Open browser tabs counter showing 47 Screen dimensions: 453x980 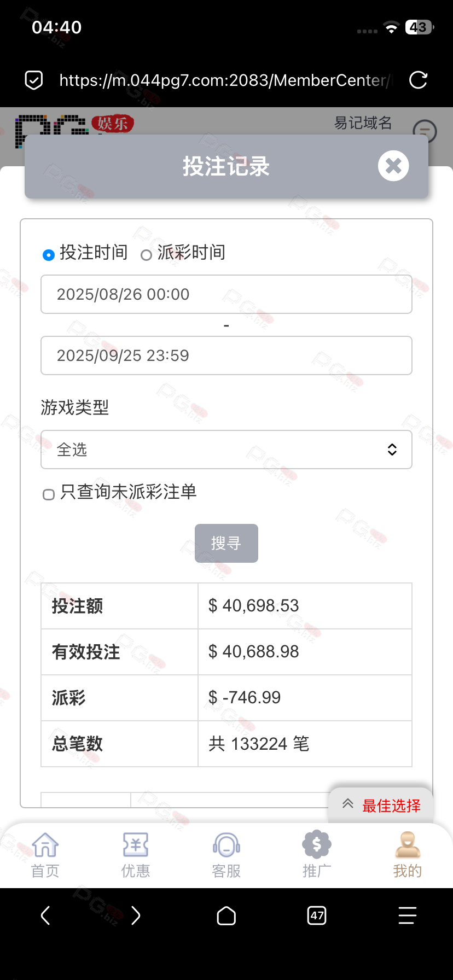[317, 915]
